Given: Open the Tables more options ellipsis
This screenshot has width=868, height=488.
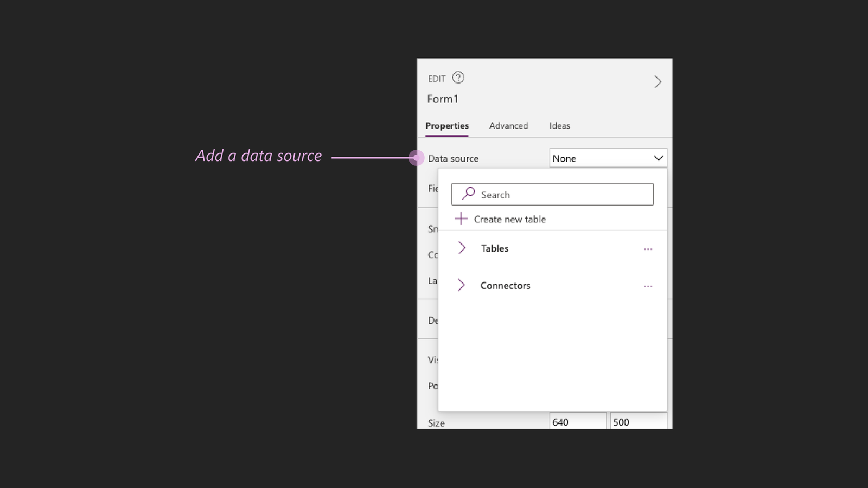Looking at the screenshot, I should (x=648, y=249).
